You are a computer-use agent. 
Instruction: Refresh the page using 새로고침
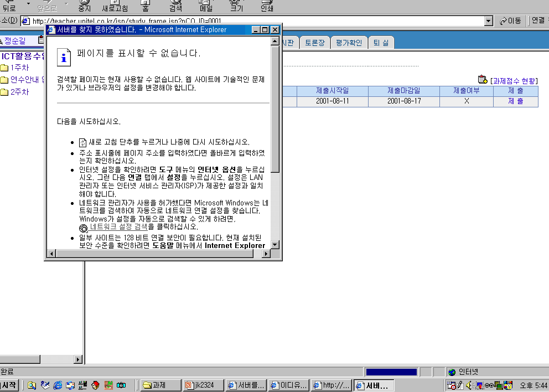(115, 5)
